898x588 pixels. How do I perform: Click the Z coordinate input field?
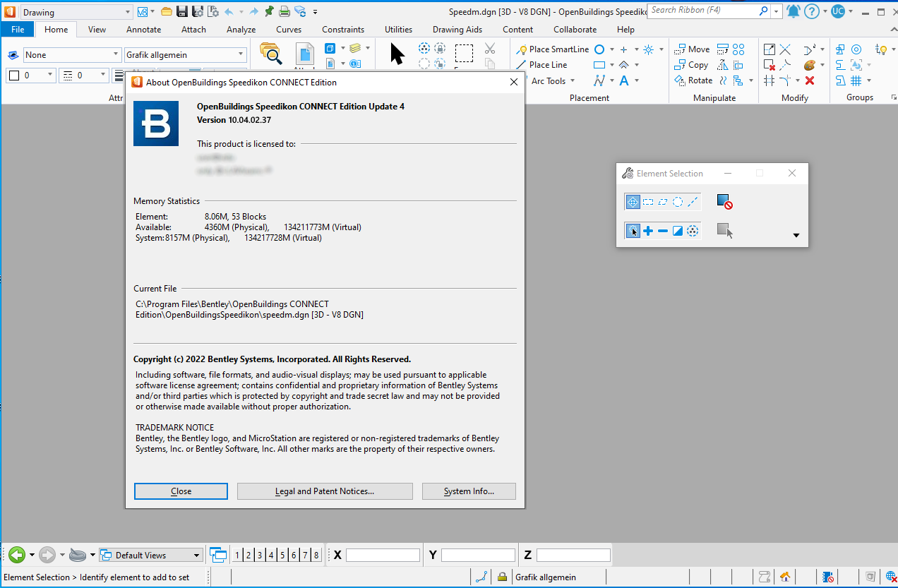(x=573, y=556)
